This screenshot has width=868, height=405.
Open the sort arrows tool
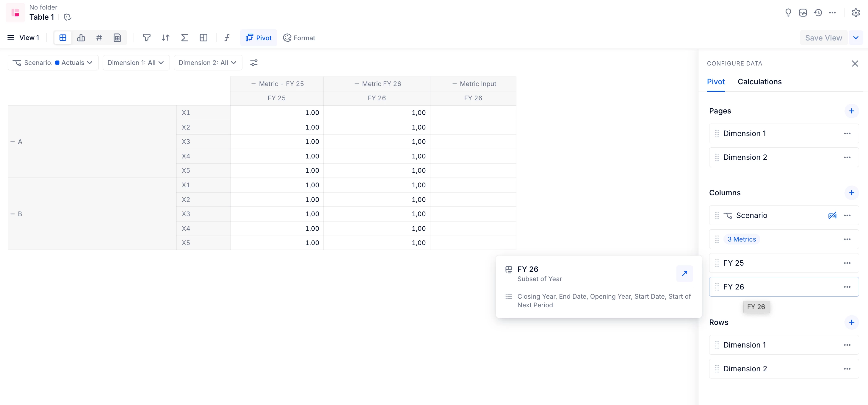coord(165,38)
